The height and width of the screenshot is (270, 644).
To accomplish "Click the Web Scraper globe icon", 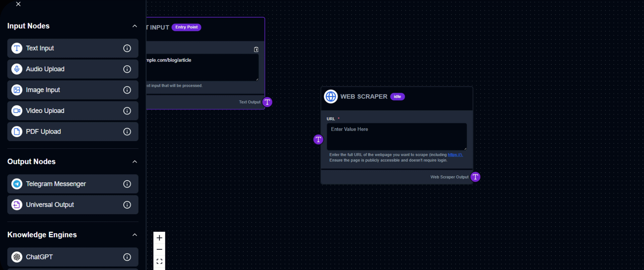I will 331,97.
